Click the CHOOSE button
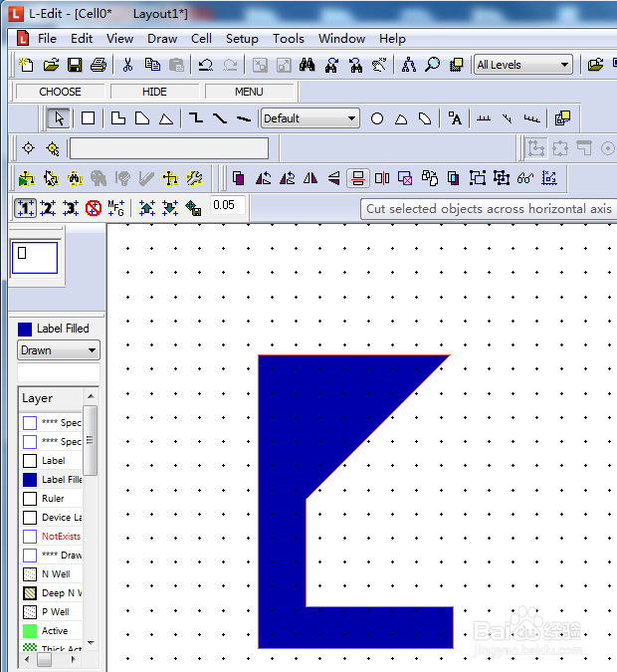 click(60, 92)
